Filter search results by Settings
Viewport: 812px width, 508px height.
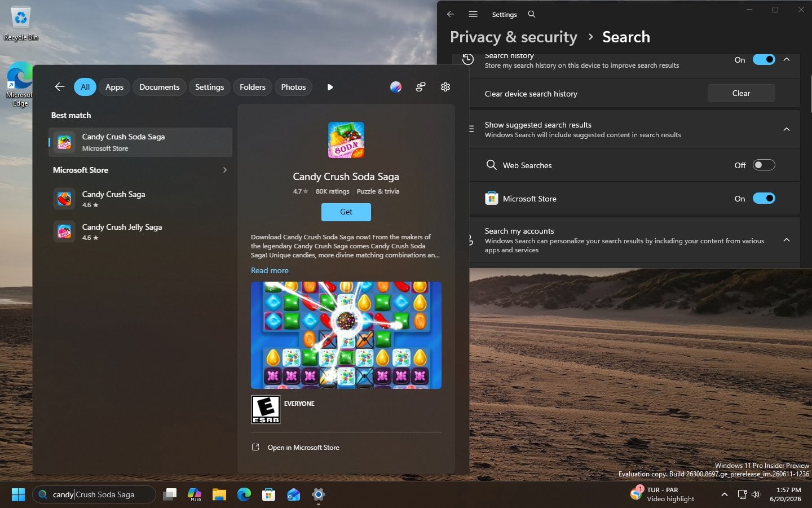point(210,87)
